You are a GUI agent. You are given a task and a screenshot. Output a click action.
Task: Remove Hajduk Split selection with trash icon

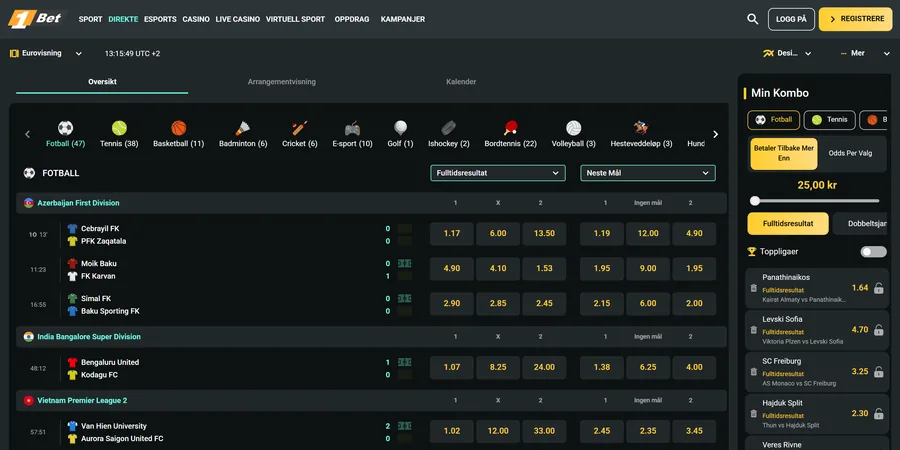[754, 414]
